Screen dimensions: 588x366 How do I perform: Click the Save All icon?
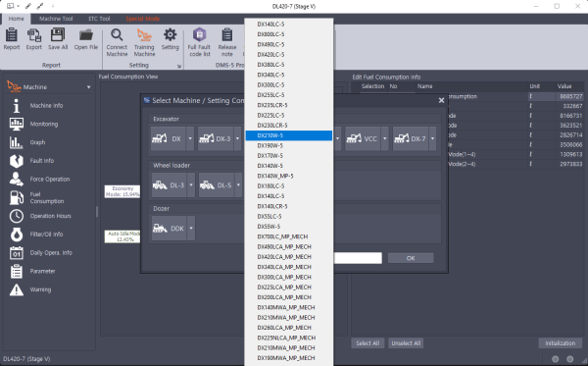tap(58, 39)
